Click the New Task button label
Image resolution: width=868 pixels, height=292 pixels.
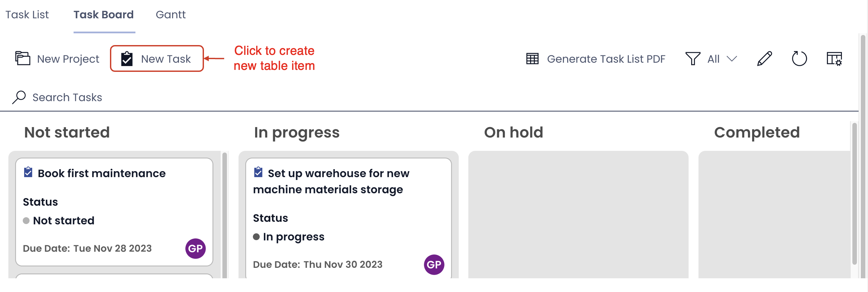pos(166,59)
